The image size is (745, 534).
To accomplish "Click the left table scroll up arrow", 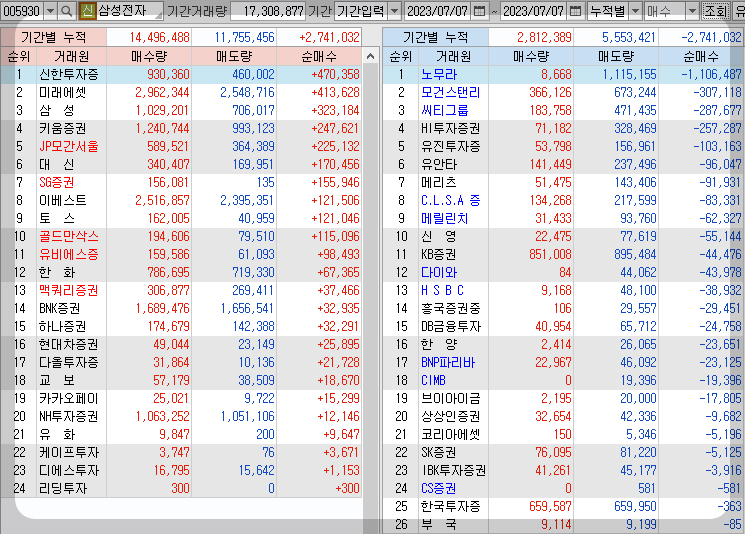I will (x=371, y=57).
